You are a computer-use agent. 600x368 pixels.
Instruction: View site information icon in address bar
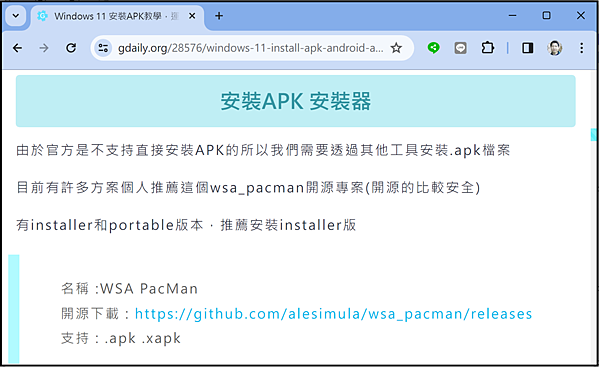103,48
